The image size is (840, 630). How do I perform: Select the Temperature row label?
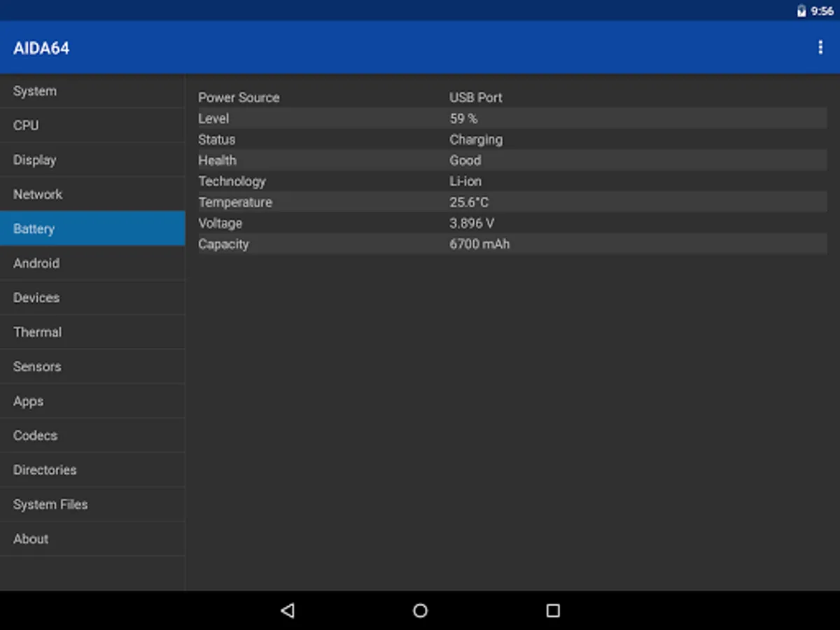(x=235, y=202)
